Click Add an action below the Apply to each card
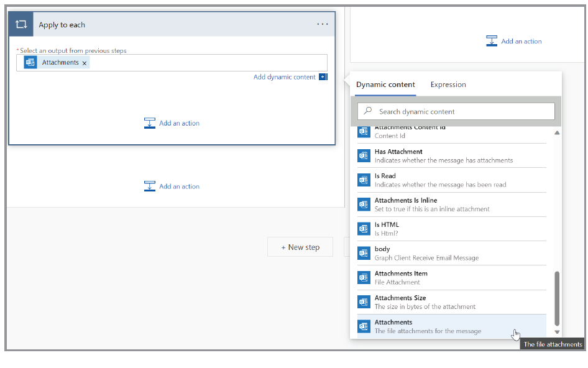This screenshot has width=588, height=368. point(172,186)
